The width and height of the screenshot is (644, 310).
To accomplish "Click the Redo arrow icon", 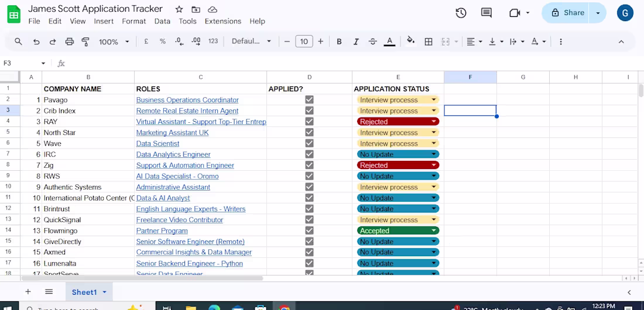I will coord(53,42).
